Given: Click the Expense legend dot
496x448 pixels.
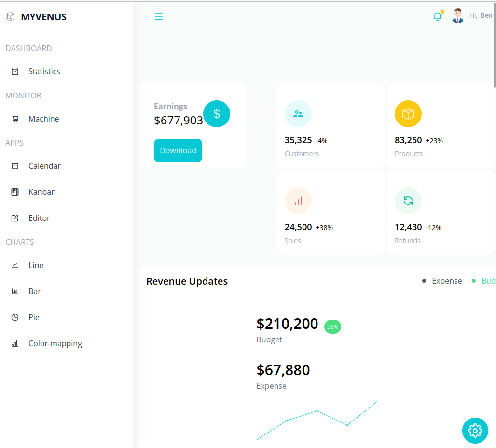Looking at the screenshot, I should tap(424, 281).
